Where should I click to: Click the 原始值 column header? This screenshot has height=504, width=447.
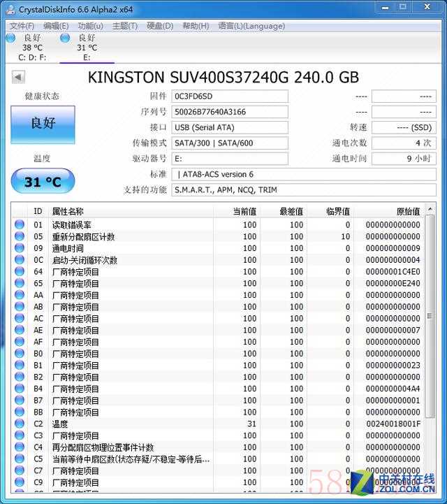389,211
